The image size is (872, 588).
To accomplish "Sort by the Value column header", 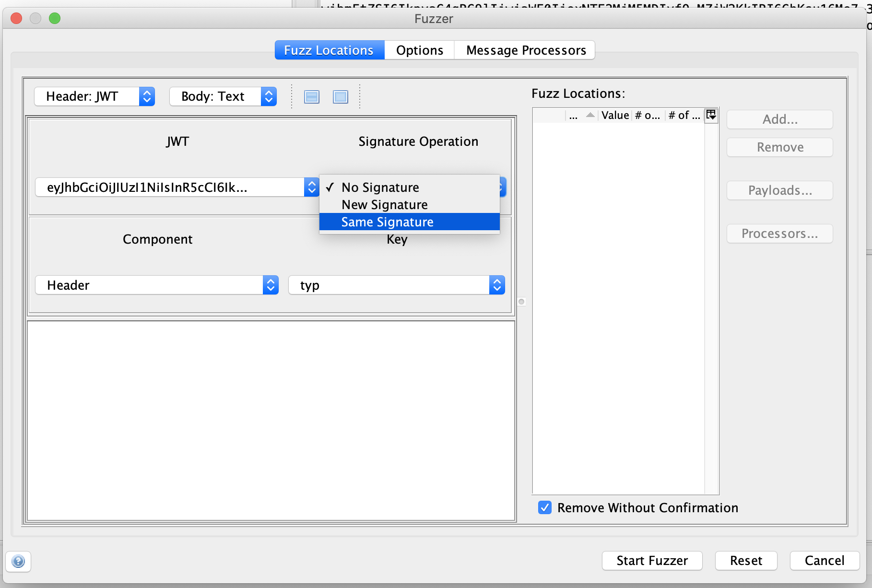I will tap(615, 115).
